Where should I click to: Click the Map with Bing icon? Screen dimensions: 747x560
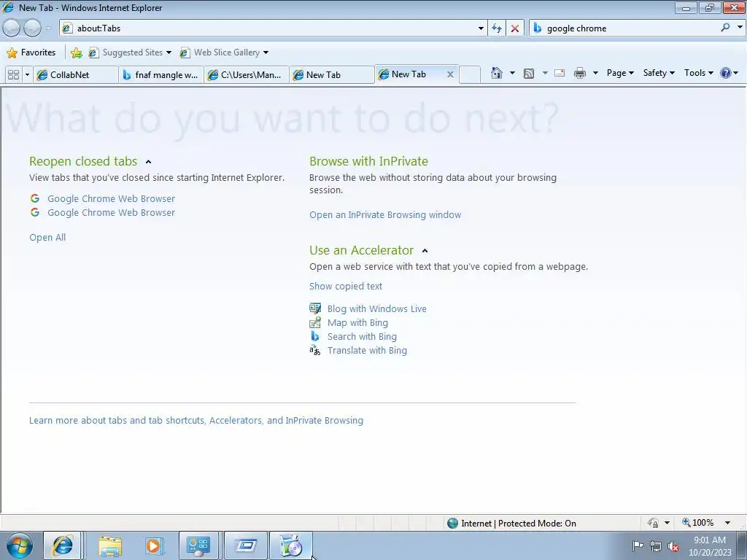(x=315, y=322)
